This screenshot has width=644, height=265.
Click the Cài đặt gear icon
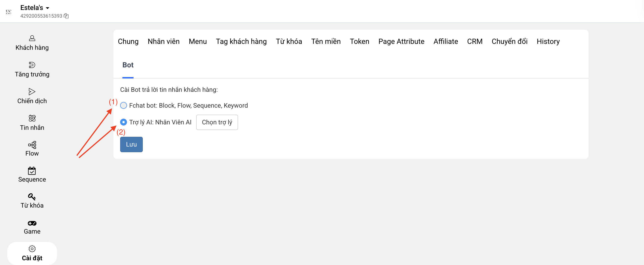click(32, 249)
